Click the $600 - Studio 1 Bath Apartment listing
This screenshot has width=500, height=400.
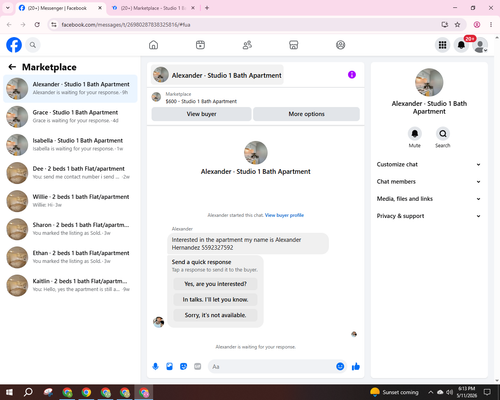click(x=201, y=101)
